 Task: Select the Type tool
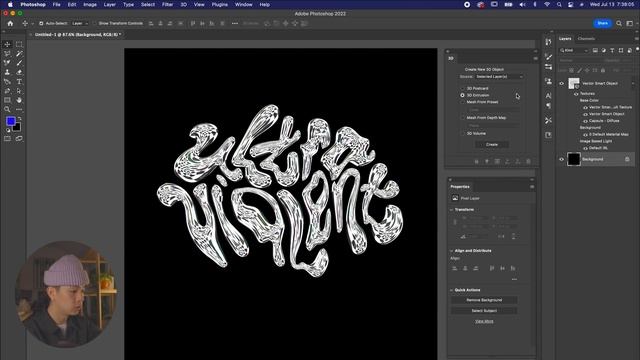[x=19, y=82]
